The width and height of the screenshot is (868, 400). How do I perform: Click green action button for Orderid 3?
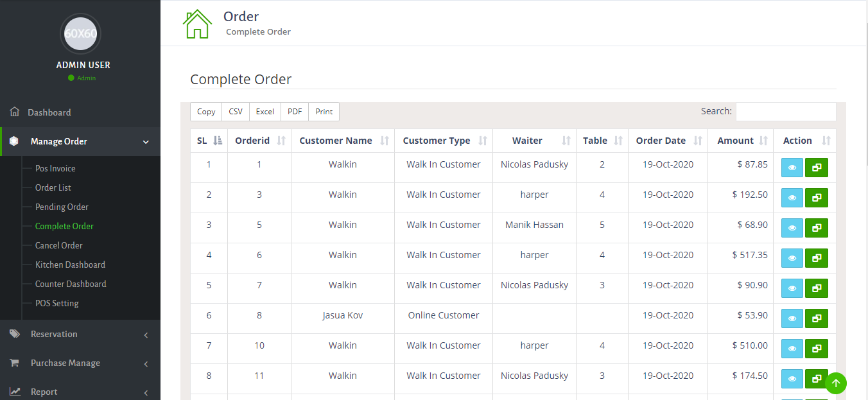coord(816,198)
